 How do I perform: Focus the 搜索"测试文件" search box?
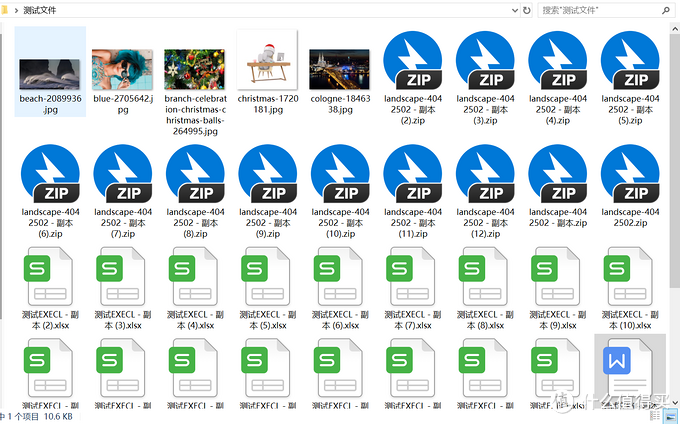[606, 10]
